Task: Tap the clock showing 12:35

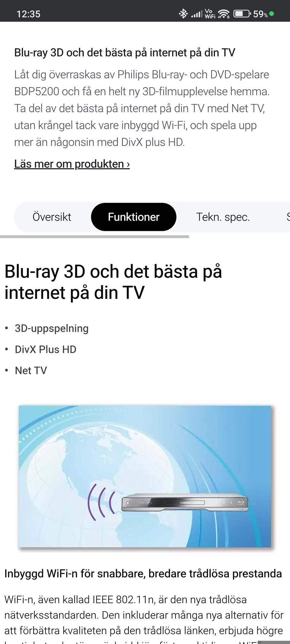Action: pos(28,14)
